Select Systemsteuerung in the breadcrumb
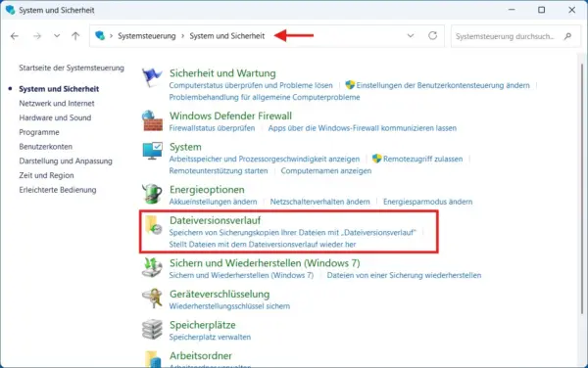588x368 pixels. [x=147, y=36]
